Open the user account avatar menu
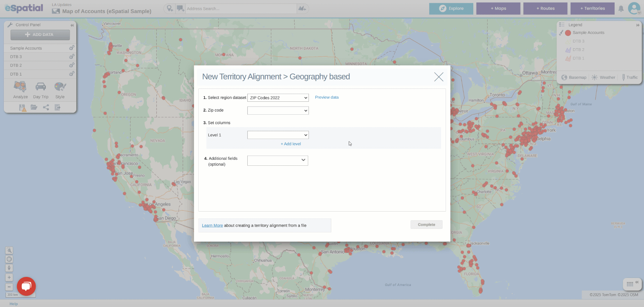The height and width of the screenshot is (307, 644). click(634, 8)
